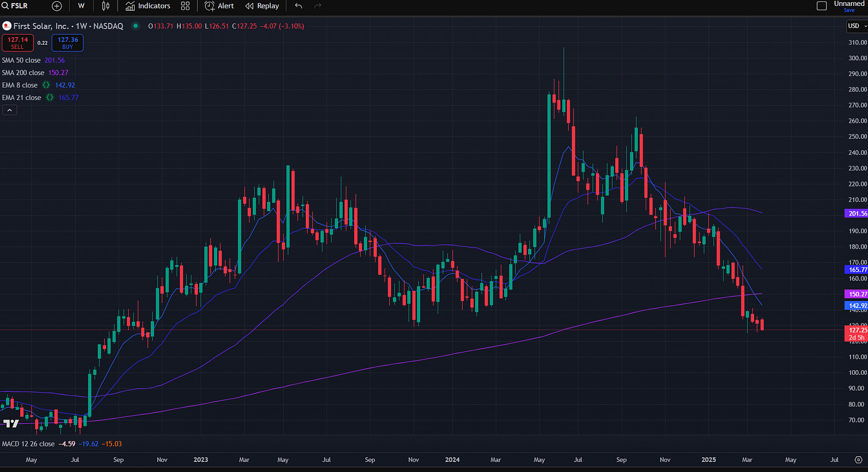This screenshot has height=472, width=868.
Task: Click the 2025 time axis label
Action: click(x=708, y=460)
